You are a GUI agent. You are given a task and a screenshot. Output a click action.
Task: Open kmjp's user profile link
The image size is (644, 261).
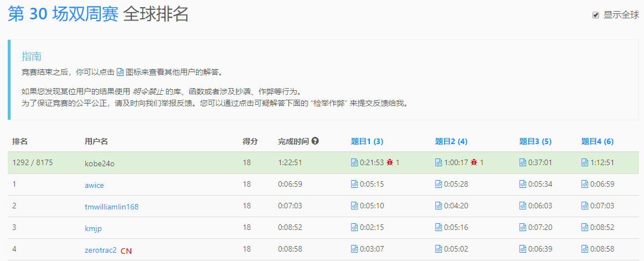[93, 228]
